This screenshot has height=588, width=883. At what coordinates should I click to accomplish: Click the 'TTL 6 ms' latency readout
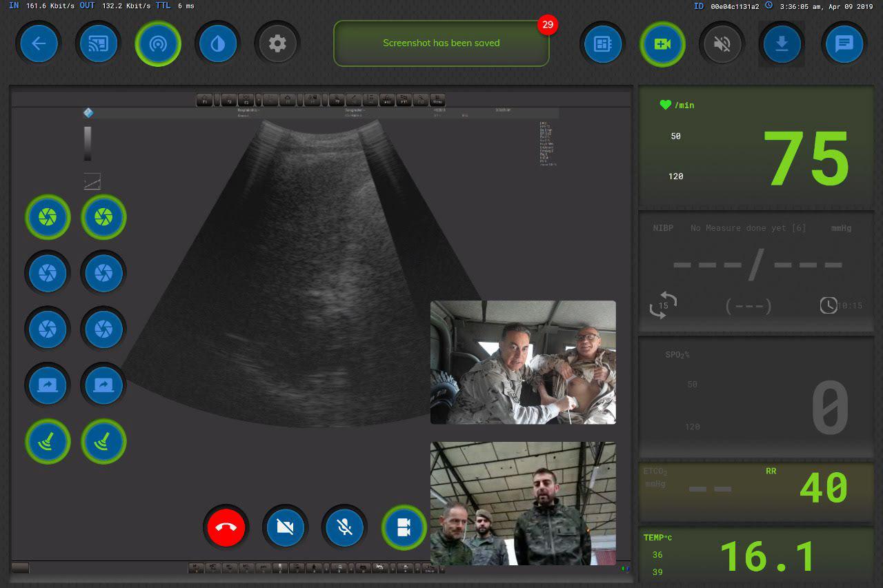[x=175, y=6]
